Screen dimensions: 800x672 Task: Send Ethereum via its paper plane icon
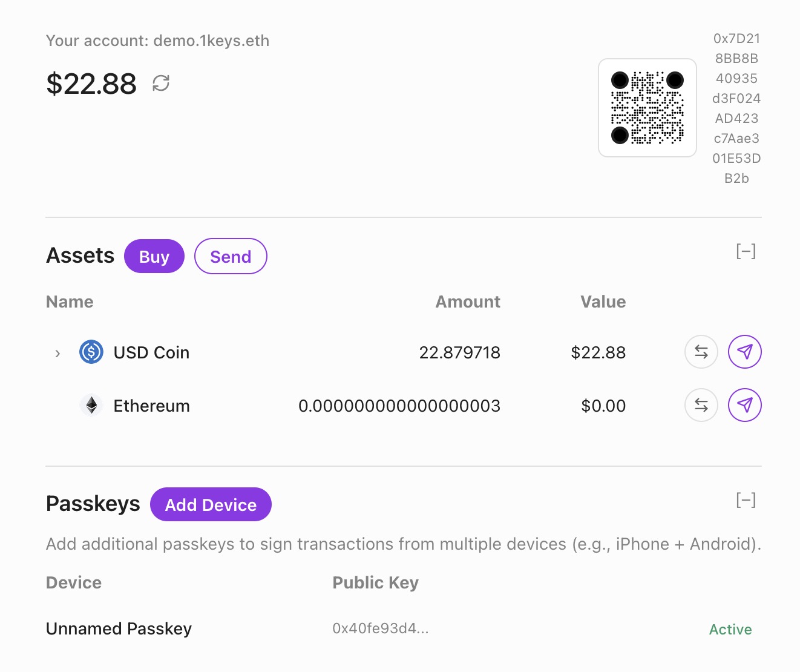pyautogui.click(x=744, y=405)
